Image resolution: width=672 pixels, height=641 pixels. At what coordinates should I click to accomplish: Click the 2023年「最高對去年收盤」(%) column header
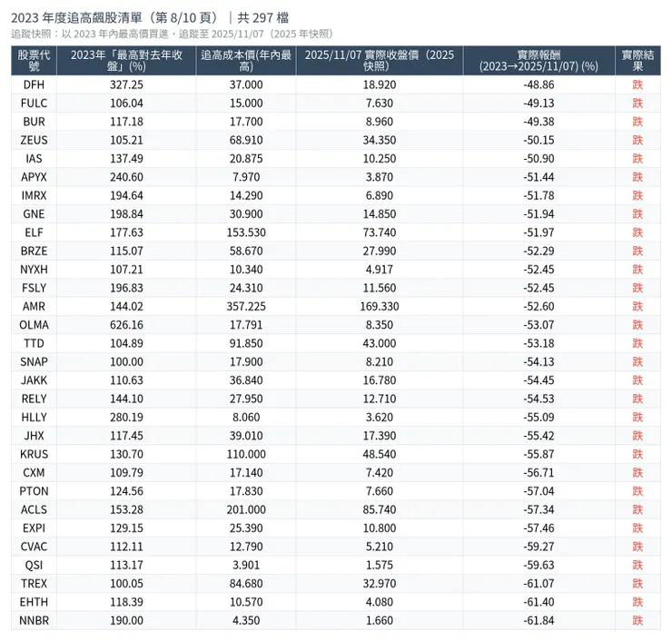(126, 61)
